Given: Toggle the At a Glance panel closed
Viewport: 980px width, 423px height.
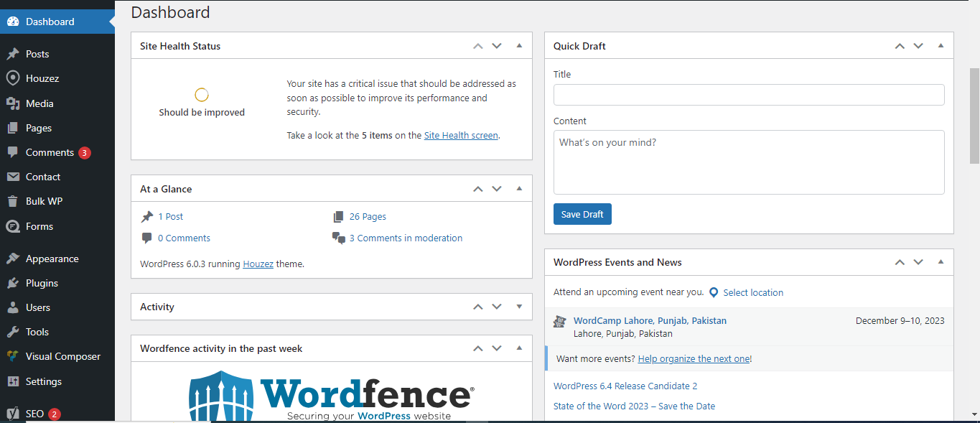Looking at the screenshot, I should point(519,189).
